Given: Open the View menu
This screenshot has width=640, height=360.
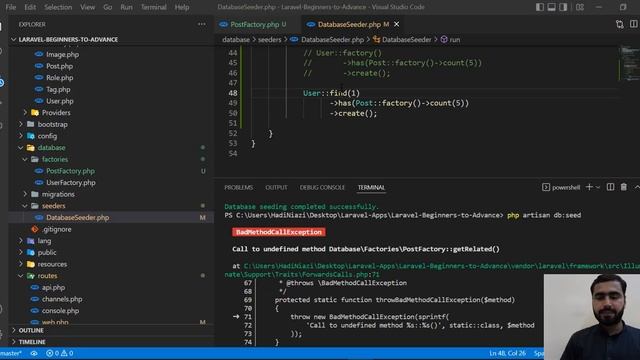Looking at the screenshot, I should click(87, 7).
